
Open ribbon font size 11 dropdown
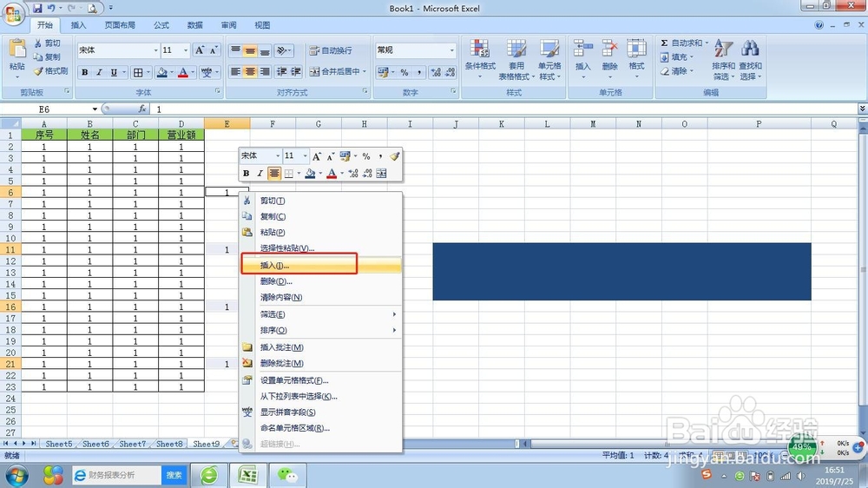click(186, 50)
